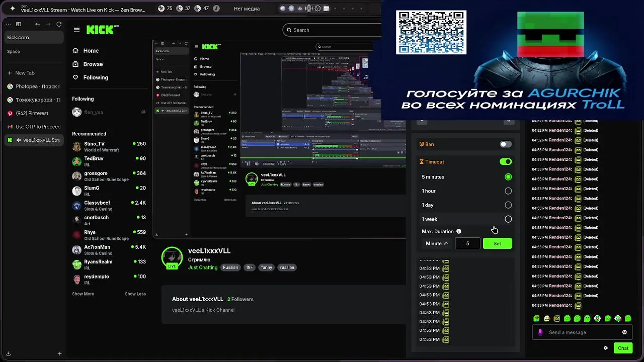644x362 pixels.
Task: Click veeL1xxxVLL's live avatar
Action: 172,257
